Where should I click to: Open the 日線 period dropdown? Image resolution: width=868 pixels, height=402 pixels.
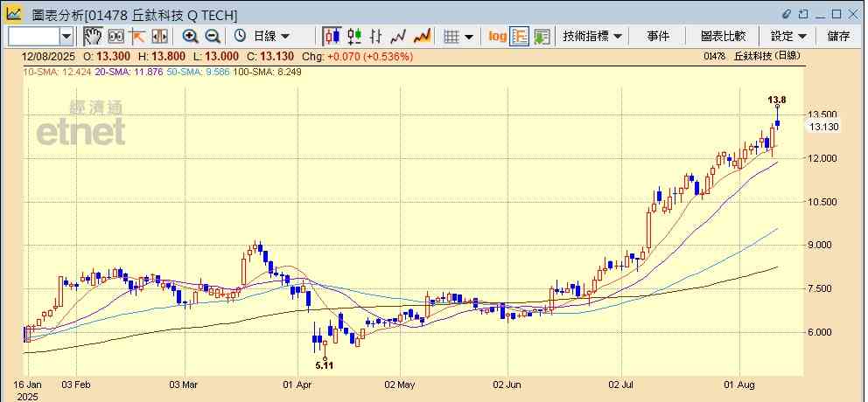pyautogui.click(x=271, y=37)
